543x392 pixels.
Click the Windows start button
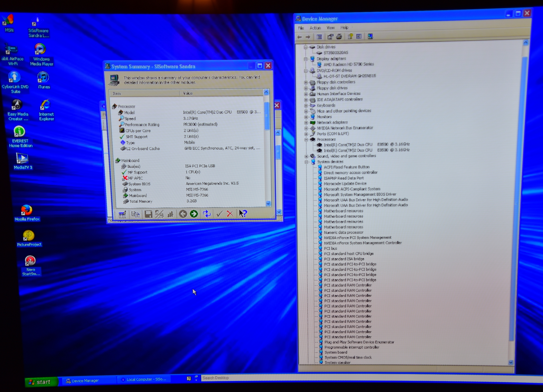[x=41, y=382]
